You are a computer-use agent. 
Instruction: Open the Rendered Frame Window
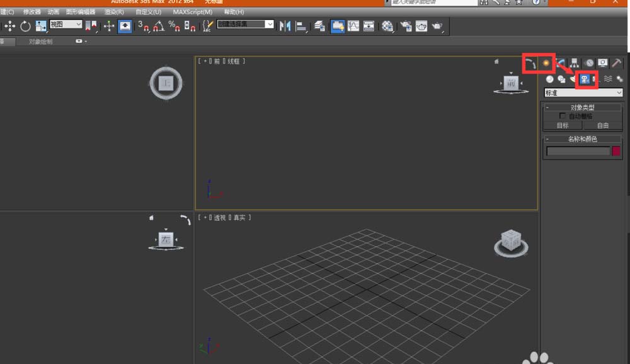pyautogui.click(x=421, y=26)
